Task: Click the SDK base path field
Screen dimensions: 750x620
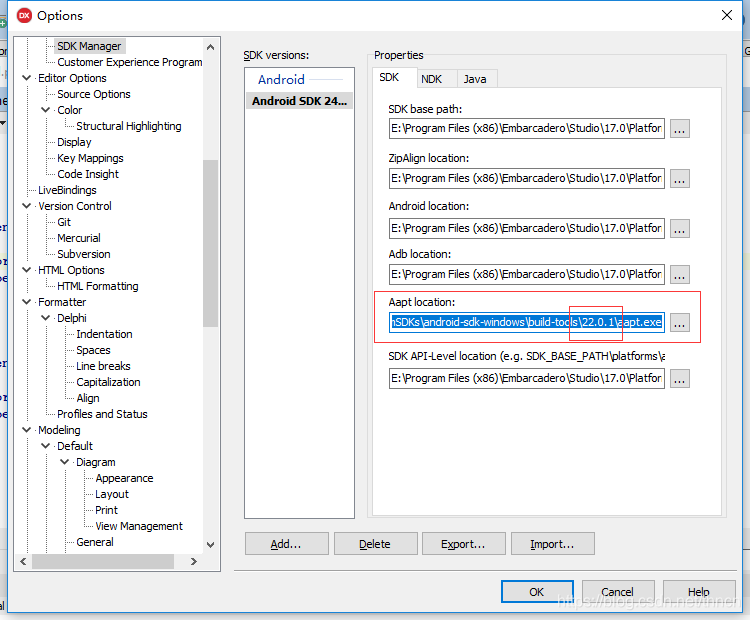Action: pos(527,128)
